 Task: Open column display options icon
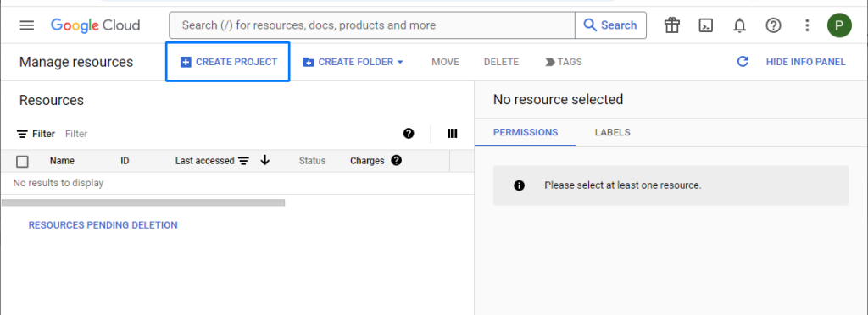[x=453, y=133]
